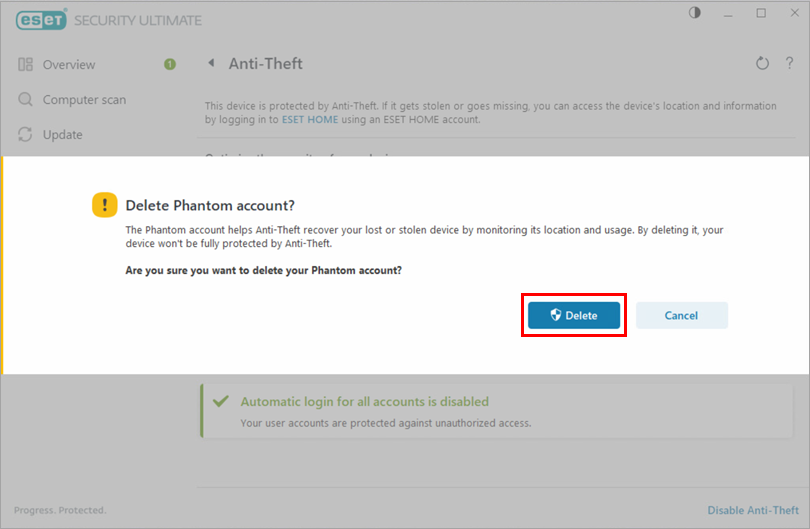Confirm by clicking the Delete button
The width and height of the screenshot is (810, 529).
574,315
